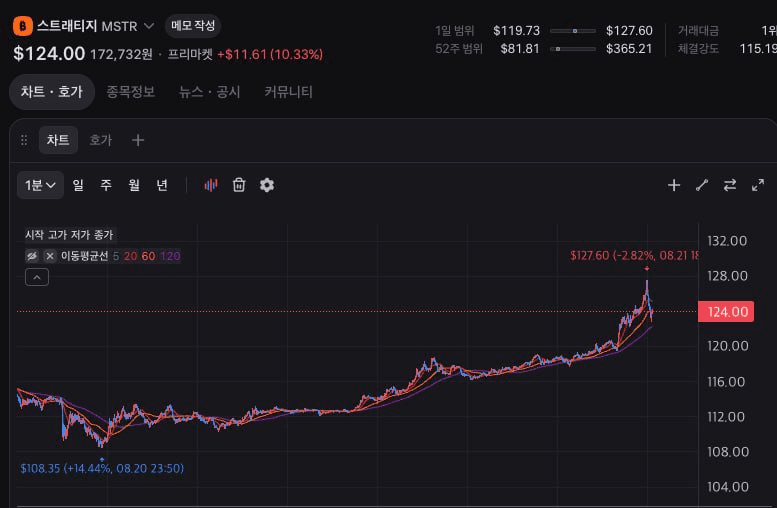The height and width of the screenshot is (508, 777).
Task: Click the 1일 범위 range slider
Action: click(573, 31)
